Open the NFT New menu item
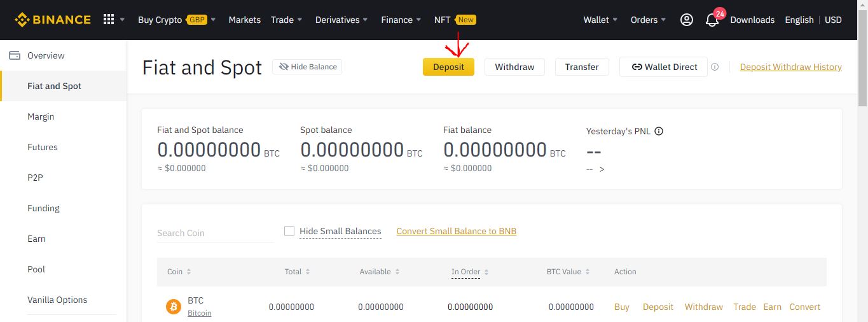Viewport: 868px width, 322px height. (455, 20)
